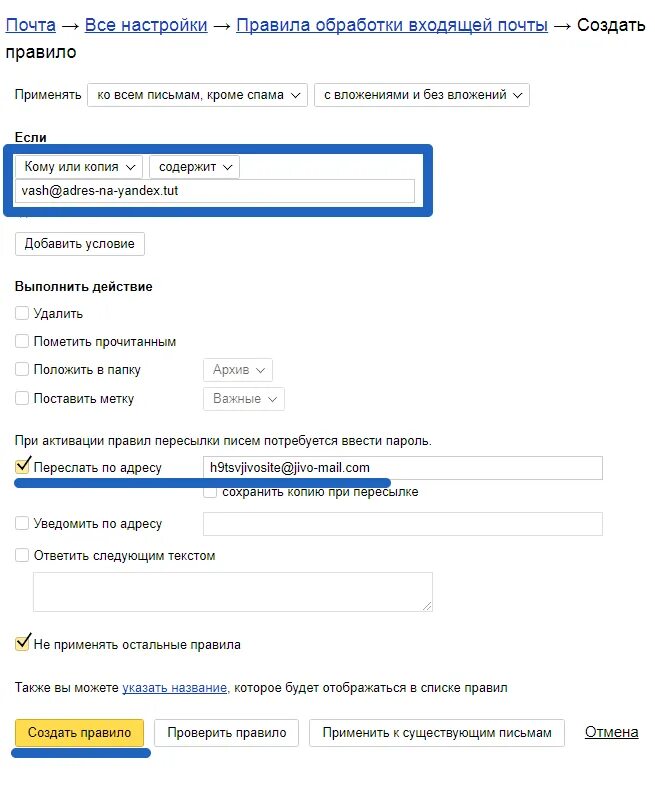This screenshot has height=793, width=655.
Task: Open the 'содержит' condition dropdown
Action: coord(194,167)
